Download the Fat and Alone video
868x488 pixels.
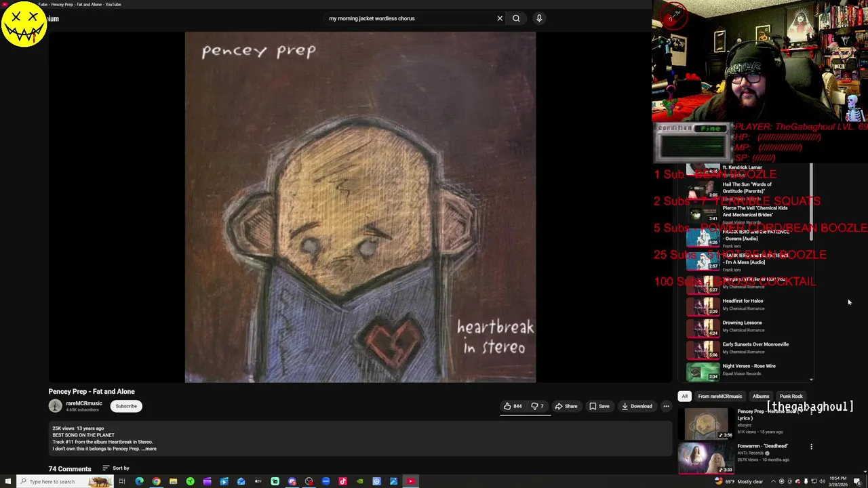pyautogui.click(x=637, y=406)
